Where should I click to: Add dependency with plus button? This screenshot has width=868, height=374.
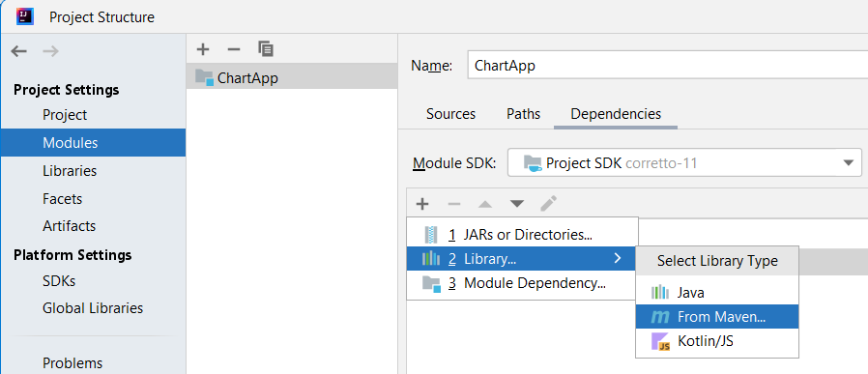click(422, 204)
